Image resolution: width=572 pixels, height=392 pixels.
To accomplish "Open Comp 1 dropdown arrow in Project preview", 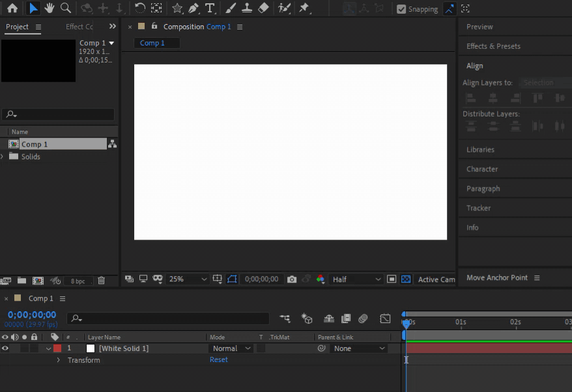I will [111, 43].
